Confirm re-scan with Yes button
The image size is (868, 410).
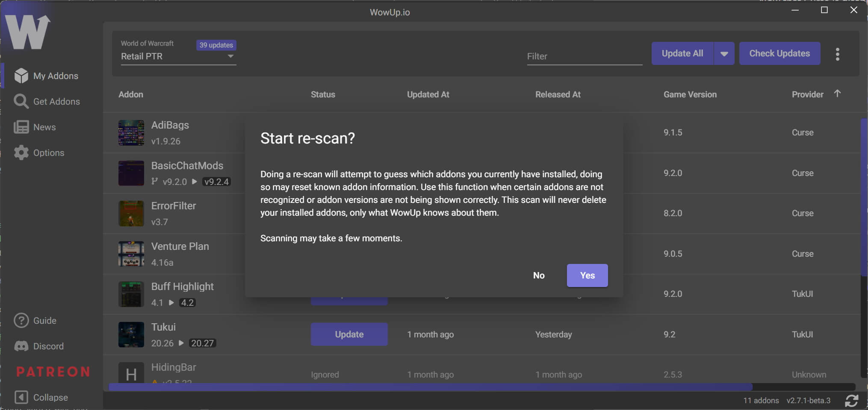(587, 275)
